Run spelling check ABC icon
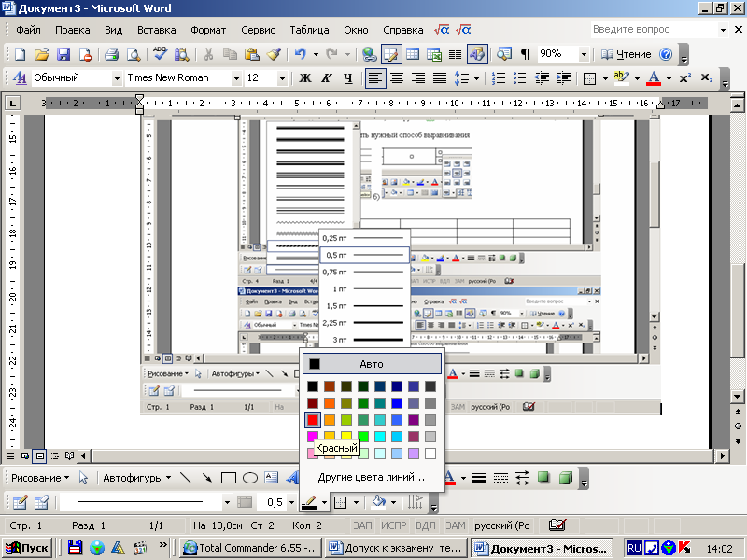This screenshot has width=747, height=560. pos(160,54)
